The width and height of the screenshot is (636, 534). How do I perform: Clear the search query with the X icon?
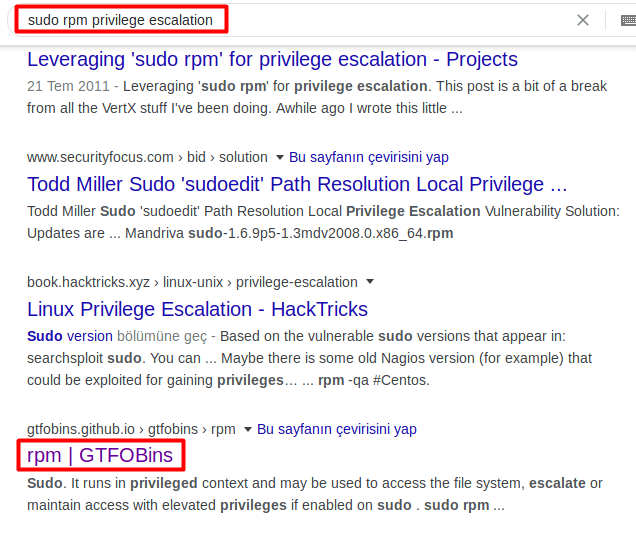(583, 20)
